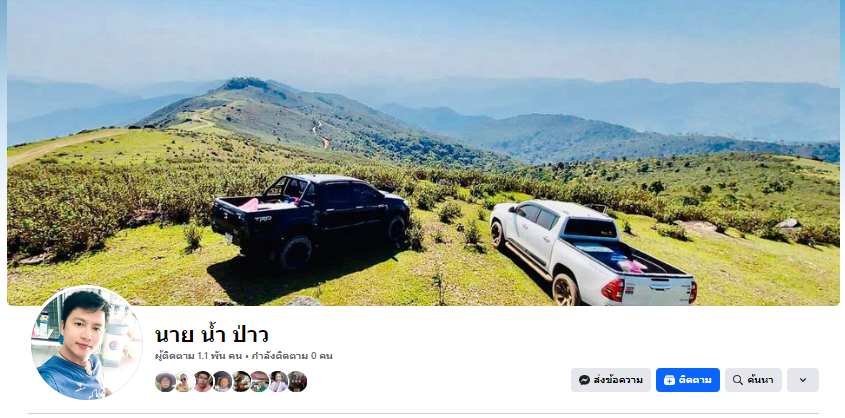Search the profile using ค้นหา label
The height and width of the screenshot is (418, 845).
[760, 380]
